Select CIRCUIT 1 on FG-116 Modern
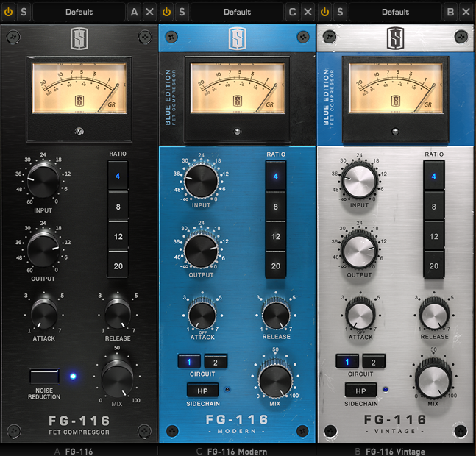The image size is (476, 456). point(189,361)
